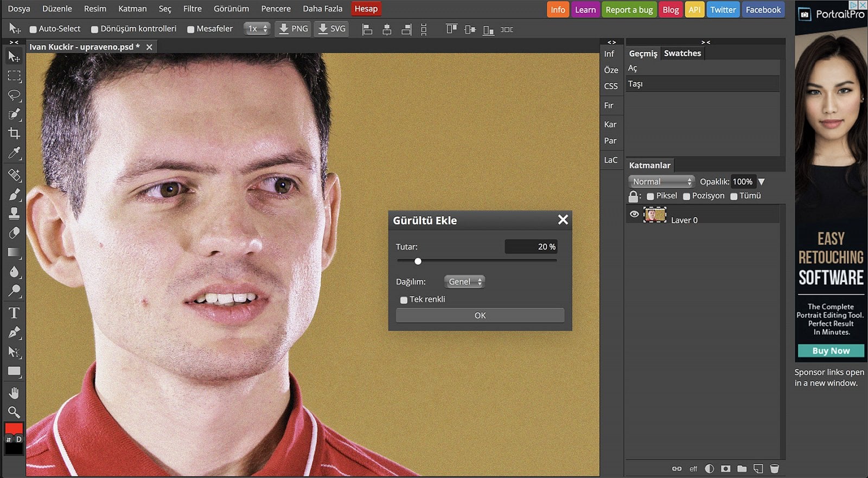Tick the Tek renkli checkbox
This screenshot has height=478, width=868.
pos(404,300)
